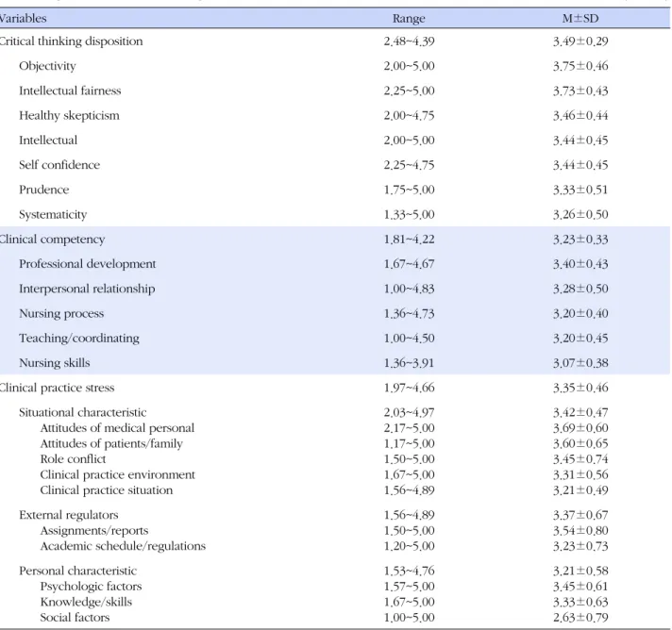Click mean value '2.63±0.79'
Viewport: 672px width, 630px height.
tap(580, 618)
